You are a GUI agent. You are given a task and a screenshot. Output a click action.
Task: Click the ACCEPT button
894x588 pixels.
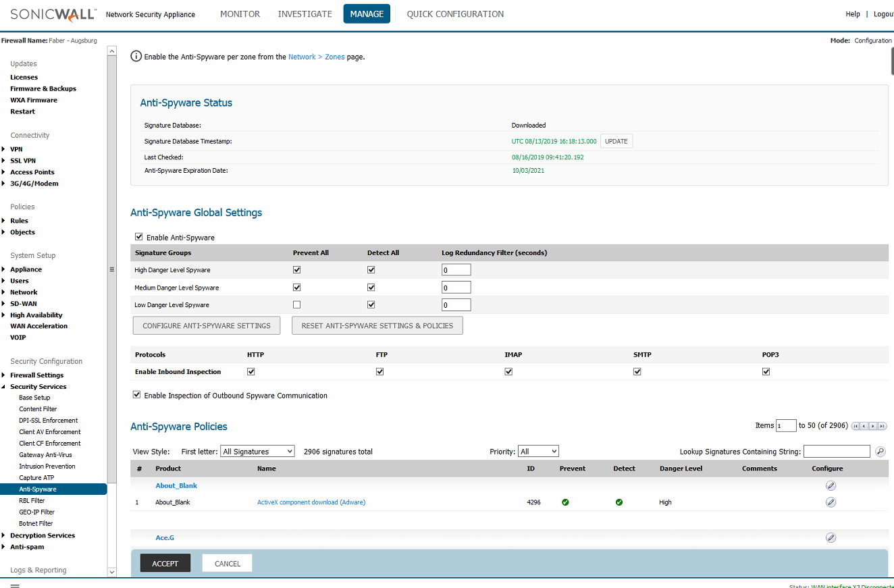click(165, 564)
